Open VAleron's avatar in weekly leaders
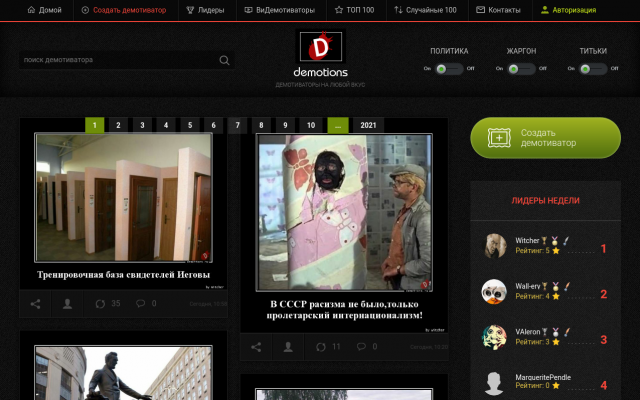Screen dimensions: 640x400 coord(494,337)
